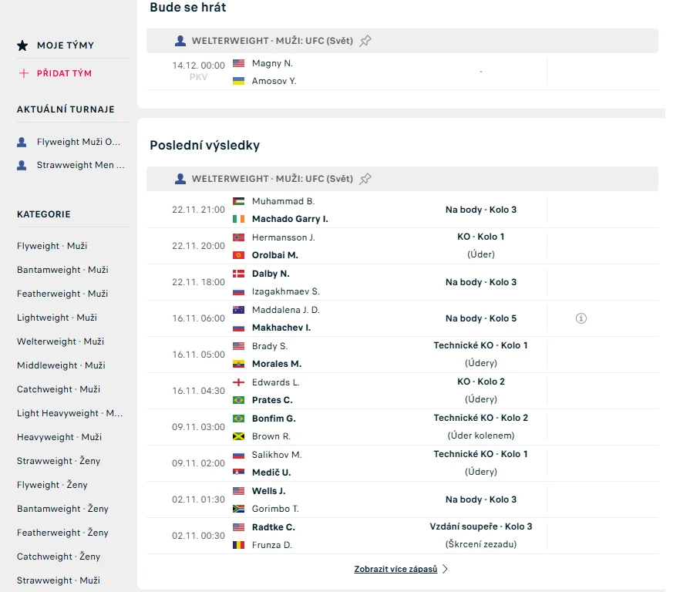Open Heavyweight - Muži category
The width and height of the screenshot is (700, 592).
tap(59, 437)
